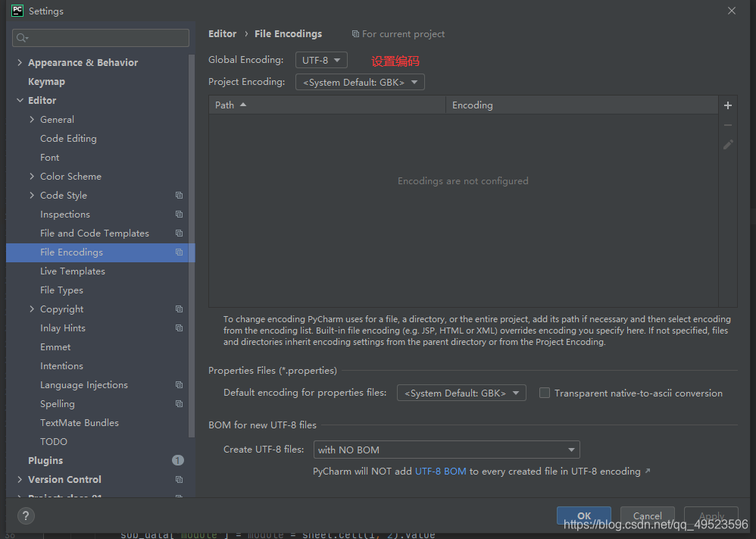This screenshot has width=756, height=539.
Task: Open the Global Encoding UTF-8 dropdown
Action: (321, 59)
